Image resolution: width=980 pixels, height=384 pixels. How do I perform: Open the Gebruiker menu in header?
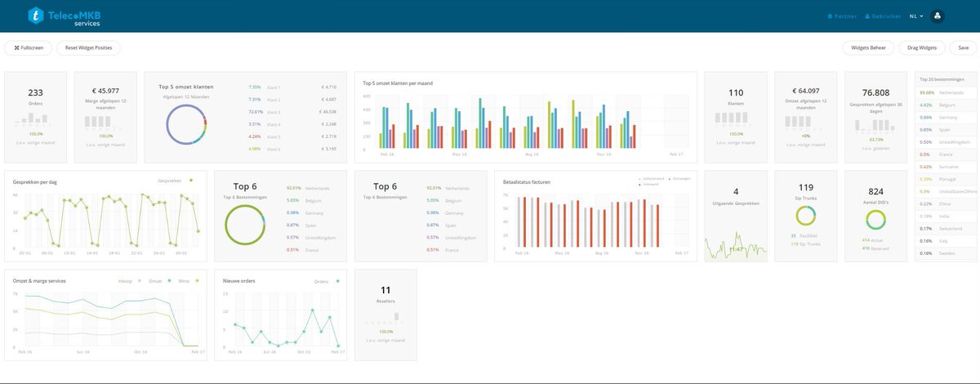pyautogui.click(x=884, y=16)
